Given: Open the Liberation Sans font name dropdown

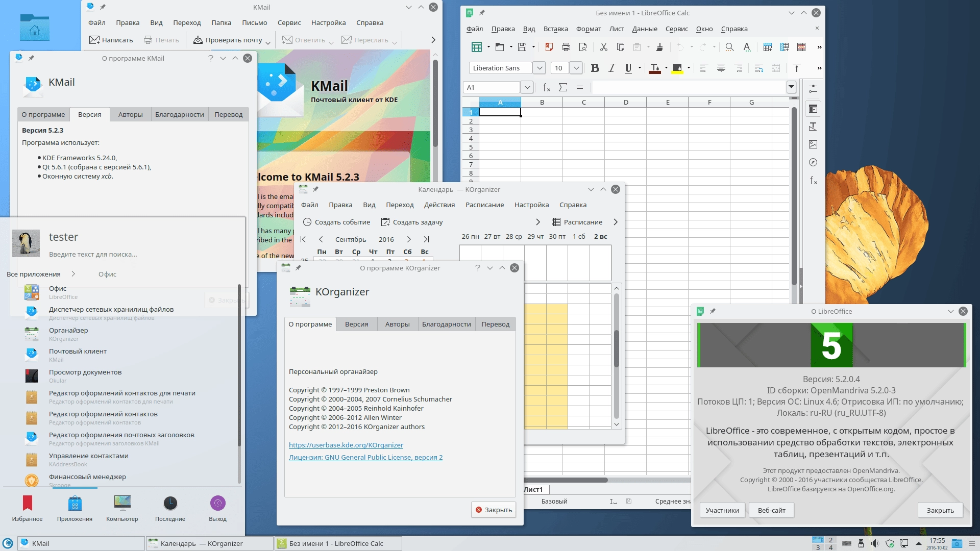Looking at the screenshot, I should 539,68.
